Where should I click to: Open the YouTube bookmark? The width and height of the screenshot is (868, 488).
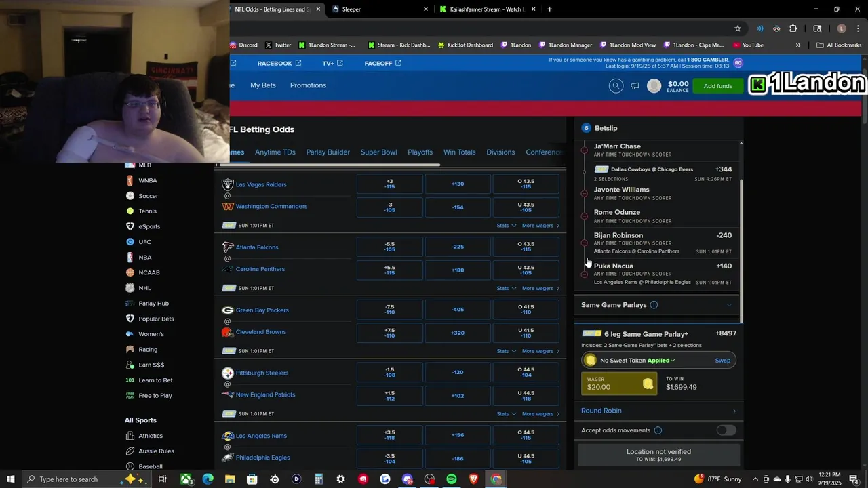point(748,45)
